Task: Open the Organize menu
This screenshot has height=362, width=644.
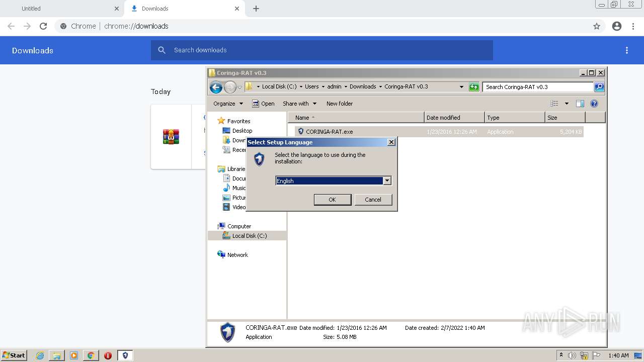Action: pos(228,104)
